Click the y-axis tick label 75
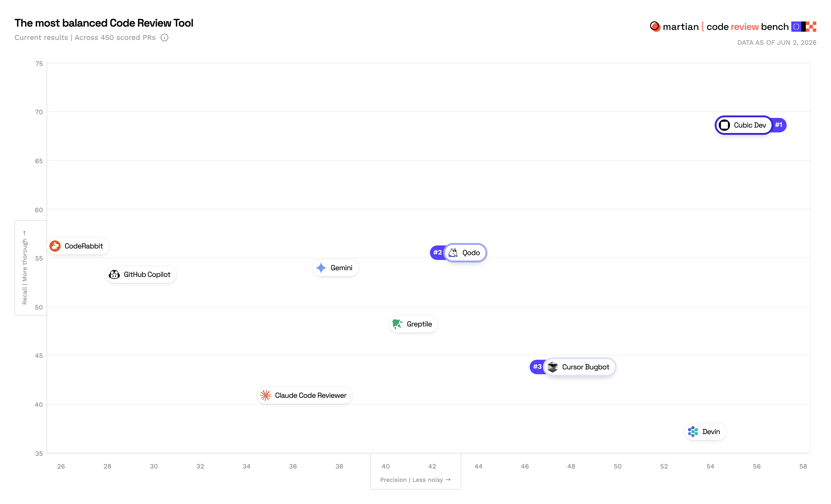The width and height of the screenshot is (831, 504). click(x=39, y=64)
